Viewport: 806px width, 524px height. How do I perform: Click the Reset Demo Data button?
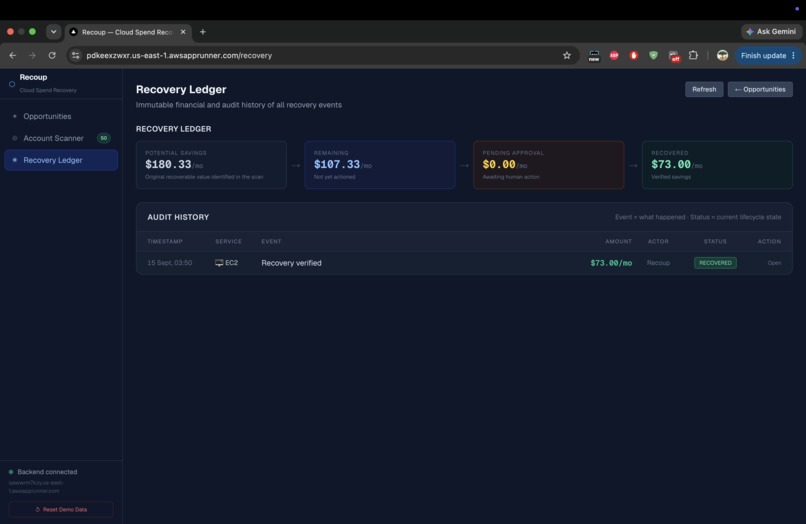61,509
